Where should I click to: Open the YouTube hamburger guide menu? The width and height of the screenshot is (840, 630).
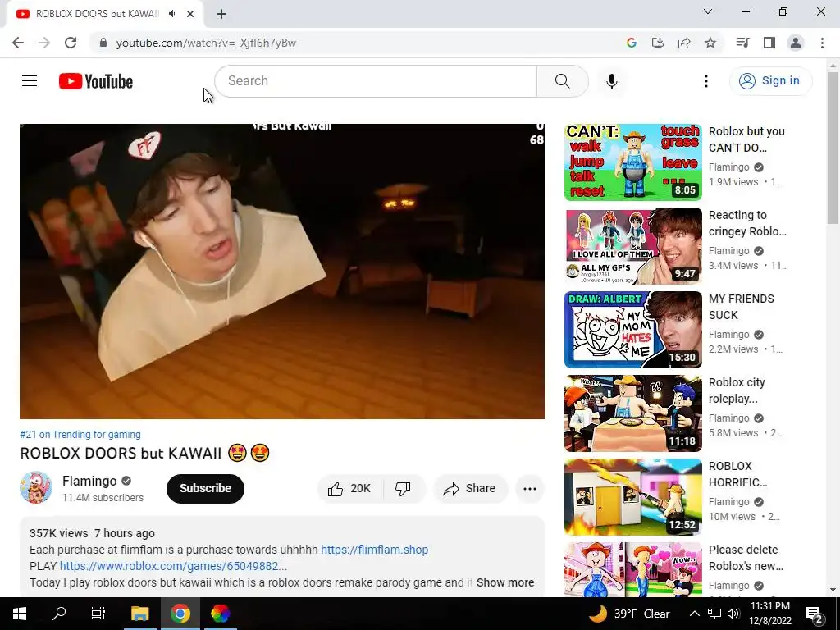pyautogui.click(x=30, y=81)
